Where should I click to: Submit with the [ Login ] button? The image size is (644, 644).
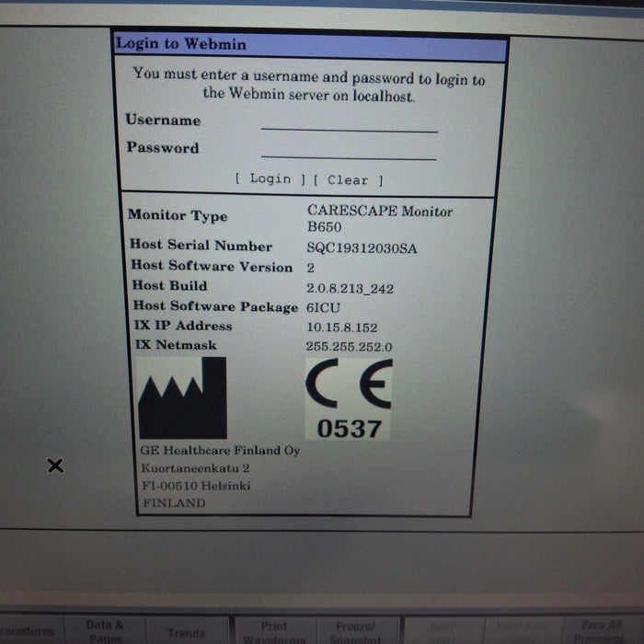click(270, 178)
